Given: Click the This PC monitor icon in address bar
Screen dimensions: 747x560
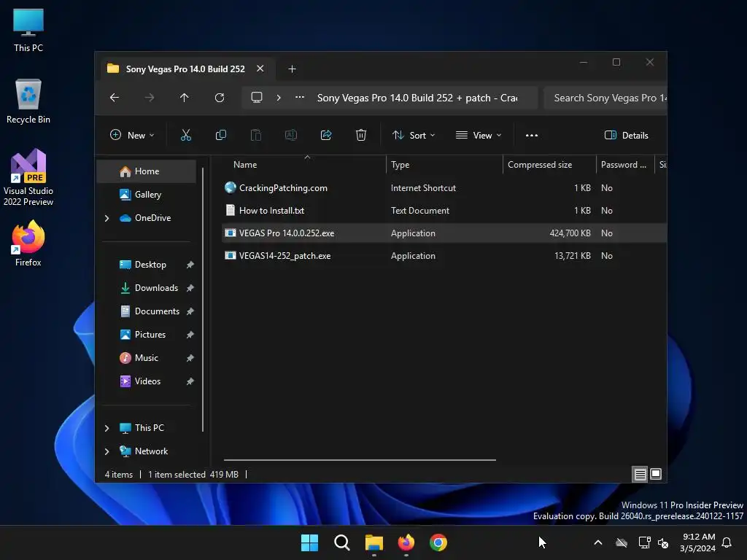Looking at the screenshot, I should pos(257,98).
